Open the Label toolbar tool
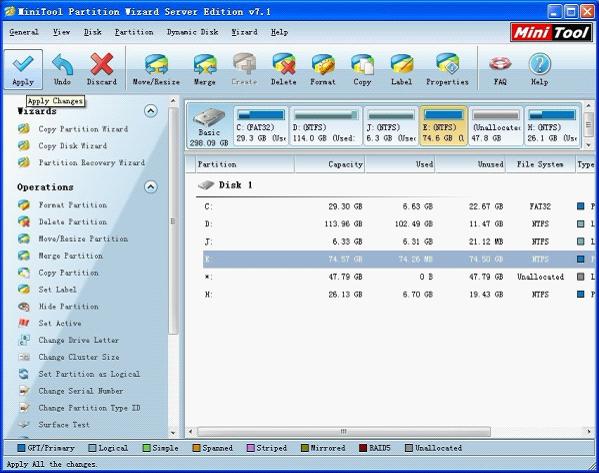This screenshot has height=473, width=599. [x=401, y=70]
